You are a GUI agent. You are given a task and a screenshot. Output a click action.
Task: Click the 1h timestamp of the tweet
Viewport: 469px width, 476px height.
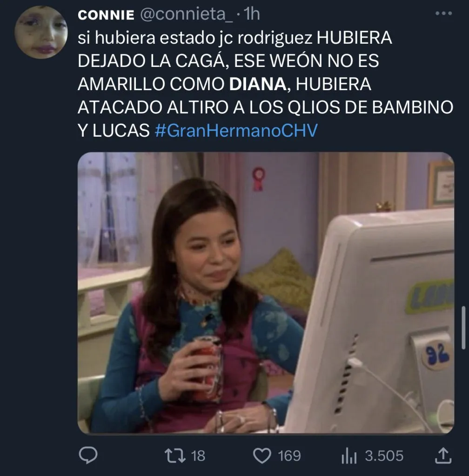pos(252,14)
